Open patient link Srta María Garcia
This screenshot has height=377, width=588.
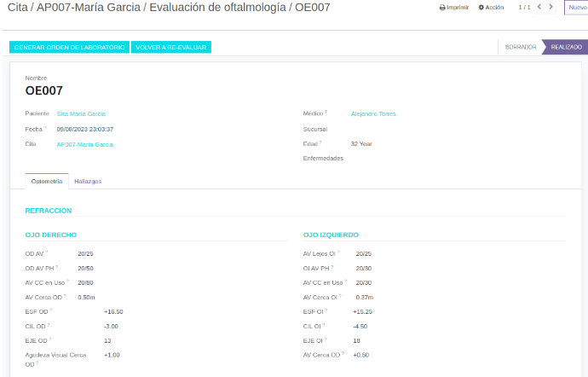pos(81,113)
